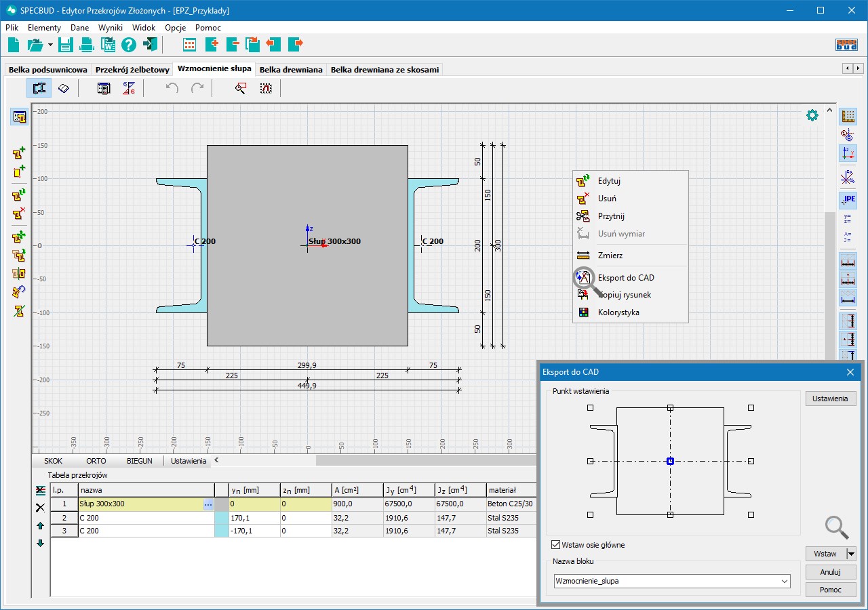Open dropdown arrow next to Wstaw button
The width and height of the screenshot is (868, 610).
[x=851, y=554]
